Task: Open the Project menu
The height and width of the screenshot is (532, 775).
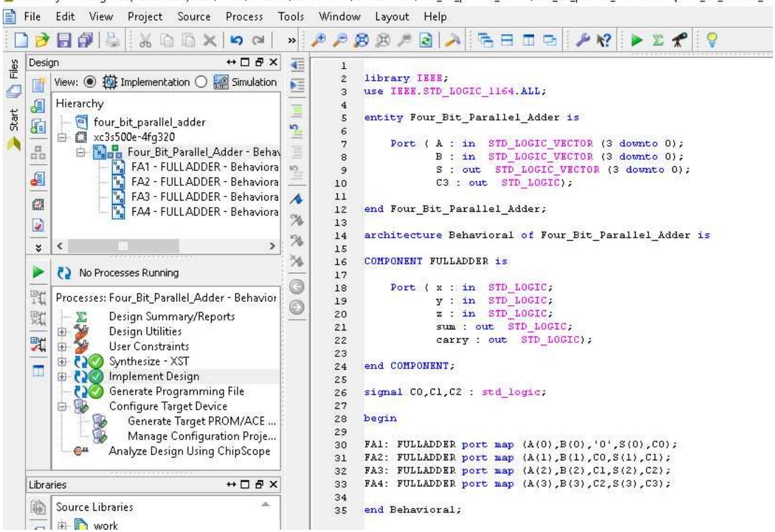Action: click(x=145, y=17)
